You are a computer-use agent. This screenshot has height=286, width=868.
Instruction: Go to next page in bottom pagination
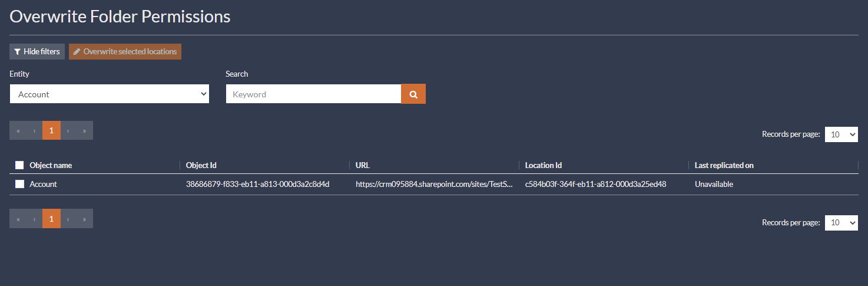[68, 219]
